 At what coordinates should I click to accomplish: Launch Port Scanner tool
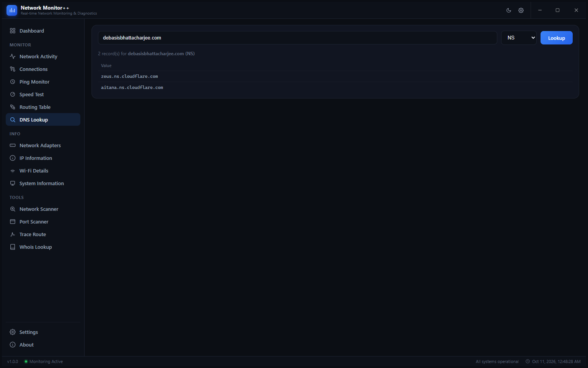click(x=43, y=222)
